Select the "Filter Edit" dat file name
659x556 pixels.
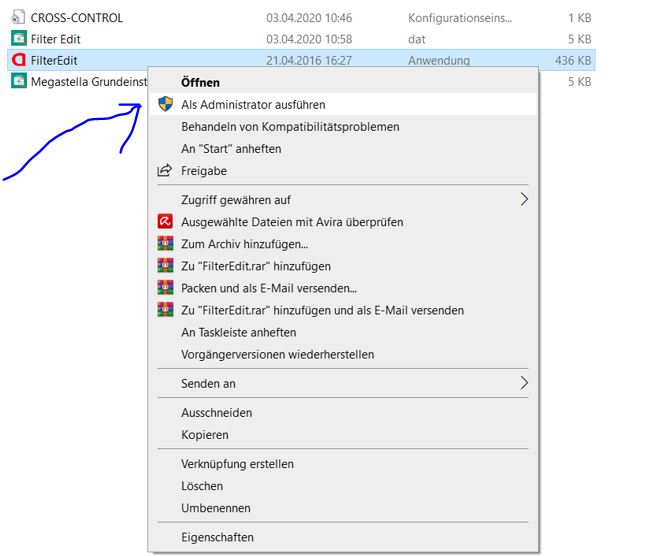pos(55,39)
